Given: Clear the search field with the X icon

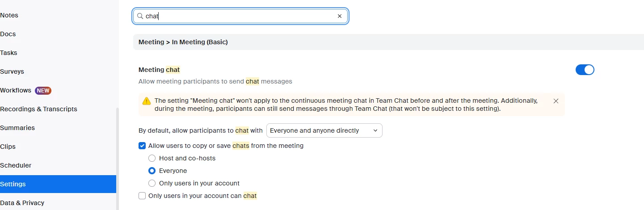Looking at the screenshot, I should 340,16.
